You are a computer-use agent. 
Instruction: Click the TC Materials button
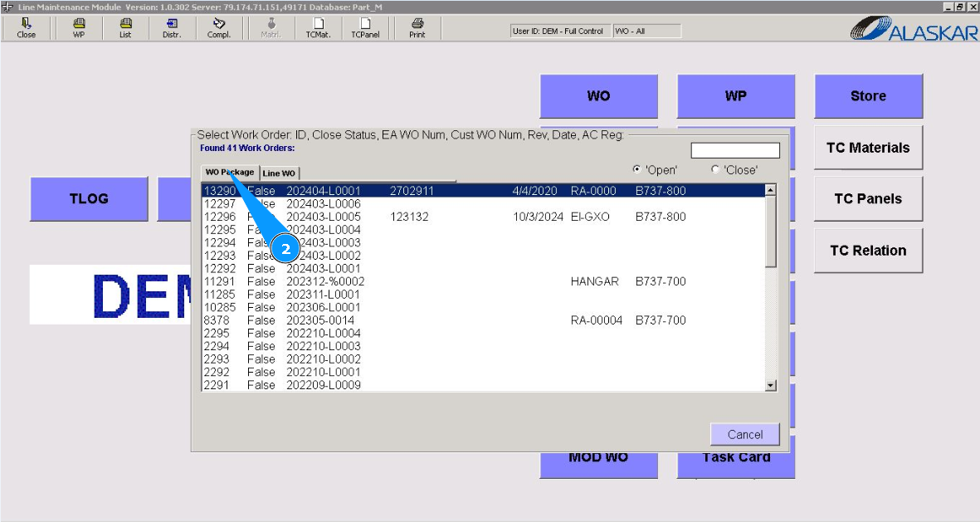(x=868, y=148)
